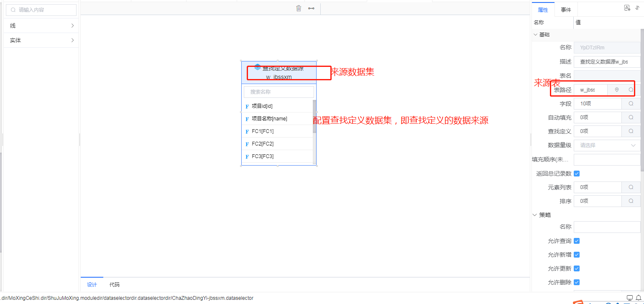Switch to the 事件 tab
Screen dimensions: 644x304
[566, 10]
